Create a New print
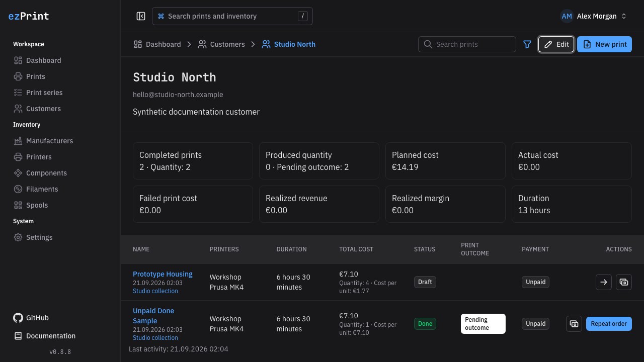The width and height of the screenshot is (644, 362). coord(604,44)
